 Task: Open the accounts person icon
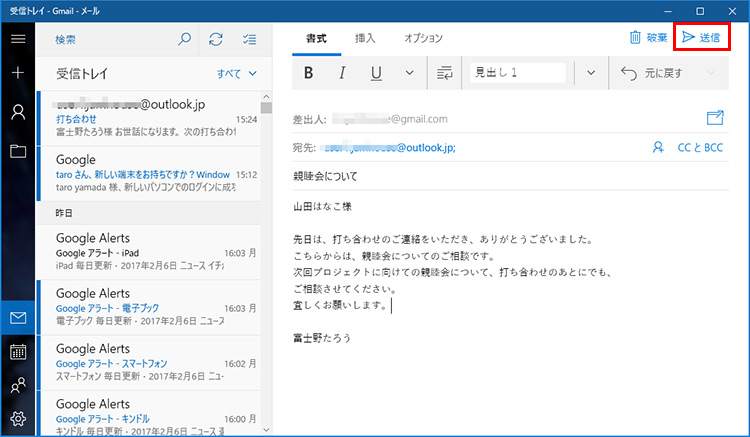coord(17,112)
